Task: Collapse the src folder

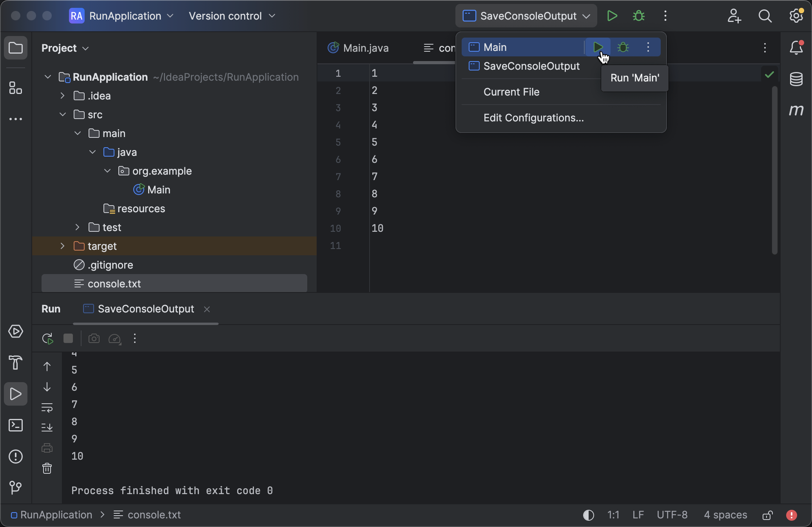Action: click(62, 114)
